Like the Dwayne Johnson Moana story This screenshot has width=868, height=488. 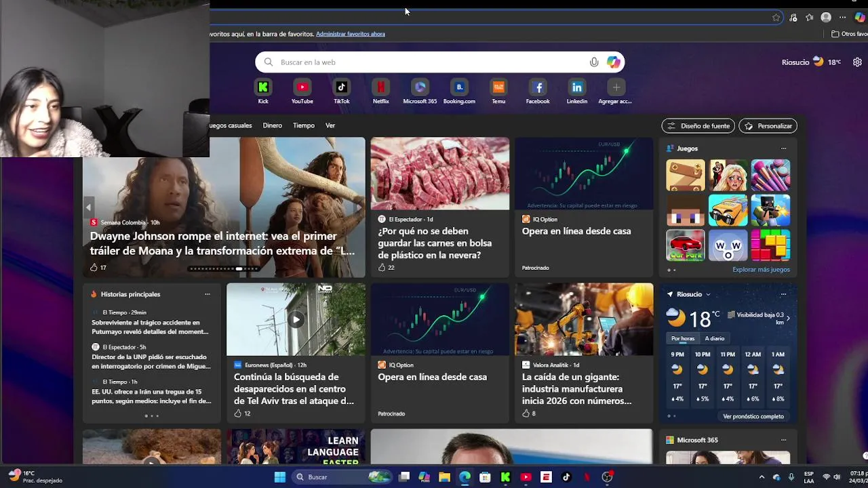(x=94, y=268)
